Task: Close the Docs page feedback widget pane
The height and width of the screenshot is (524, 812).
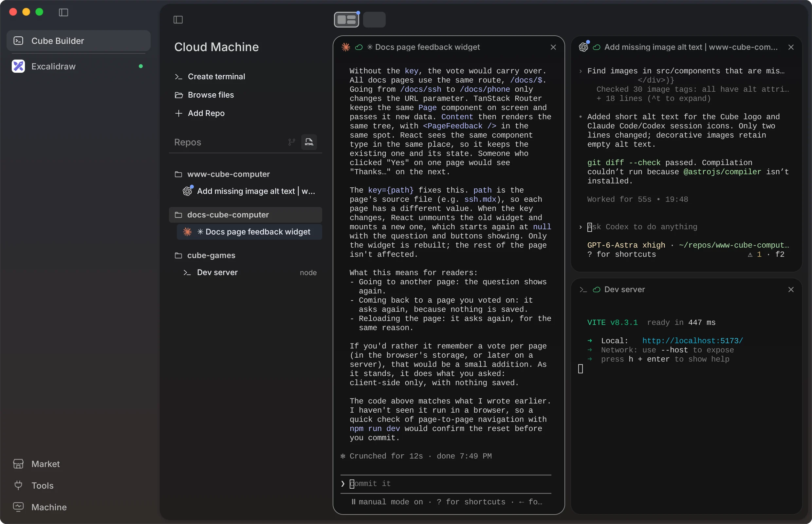Action: pos(553,47)
